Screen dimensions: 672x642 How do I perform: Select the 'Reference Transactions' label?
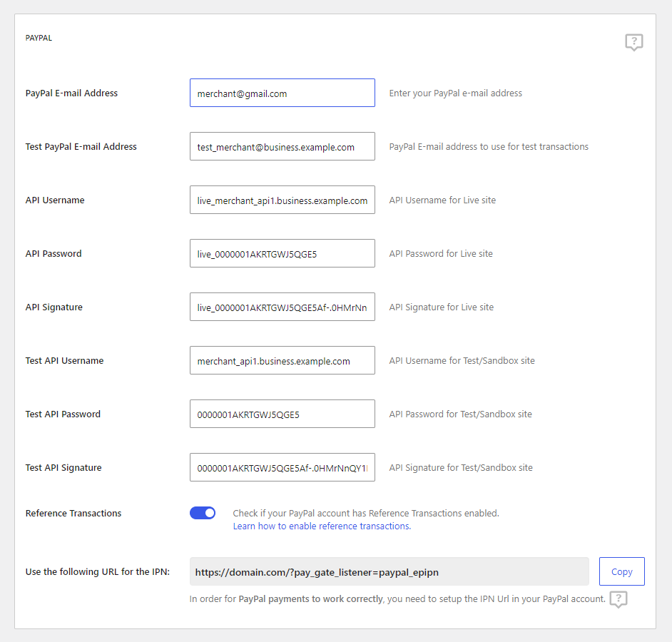click(x=73, y=514)
